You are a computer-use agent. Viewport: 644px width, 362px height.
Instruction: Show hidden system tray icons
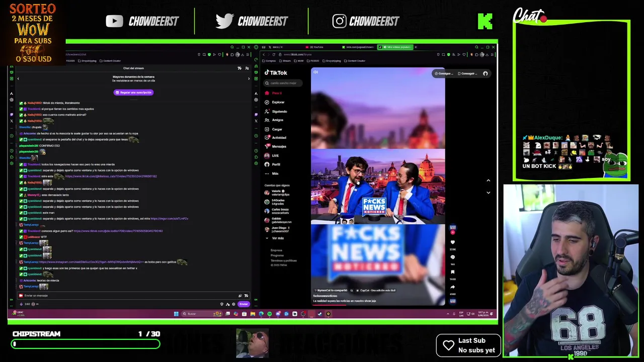click(x=448, y=314)
